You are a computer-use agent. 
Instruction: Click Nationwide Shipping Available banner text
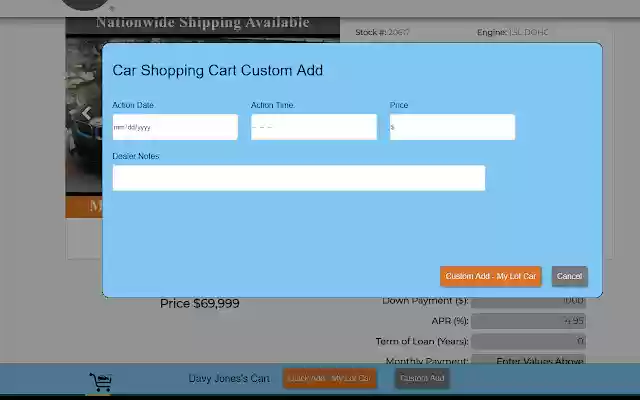(202, 22)
